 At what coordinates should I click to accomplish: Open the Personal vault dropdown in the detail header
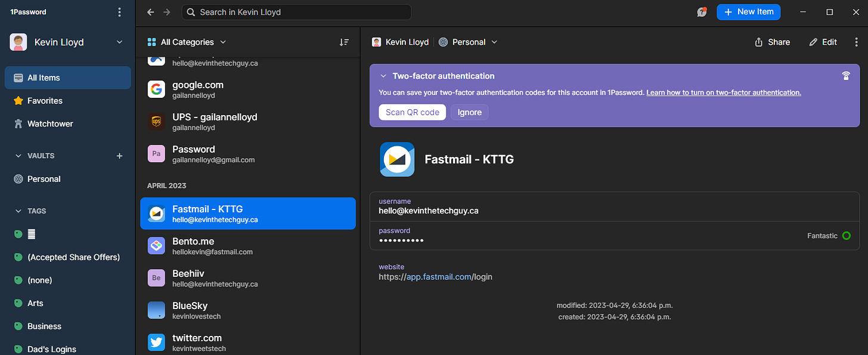pos(468,42)
